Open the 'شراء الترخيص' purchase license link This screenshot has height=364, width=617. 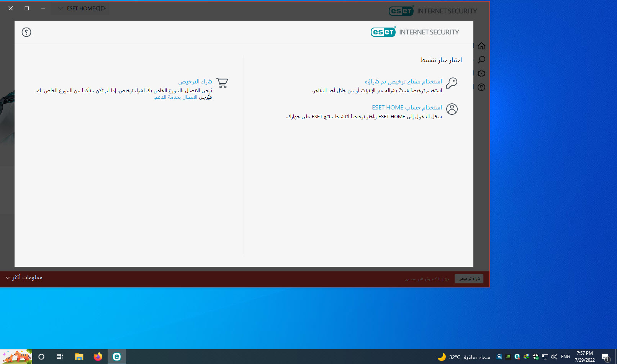(x=195, y=82)
